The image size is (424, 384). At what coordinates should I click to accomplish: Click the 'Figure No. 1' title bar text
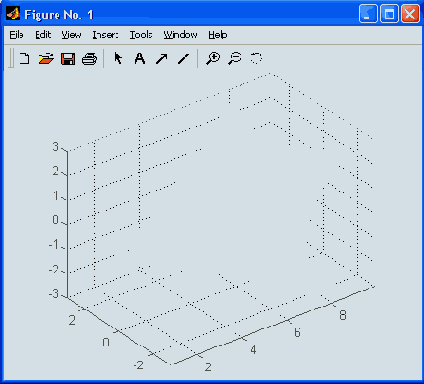tap(59, 15)
